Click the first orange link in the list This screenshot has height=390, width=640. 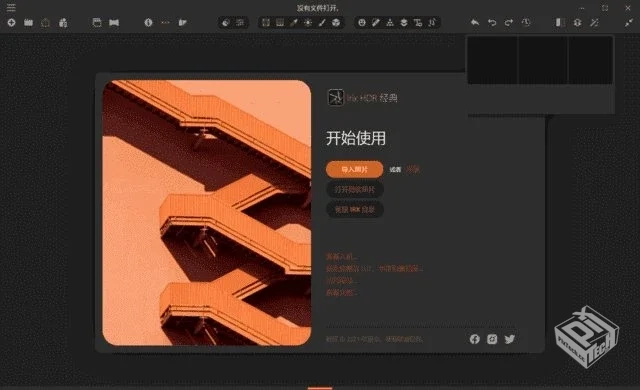[342, 257]
